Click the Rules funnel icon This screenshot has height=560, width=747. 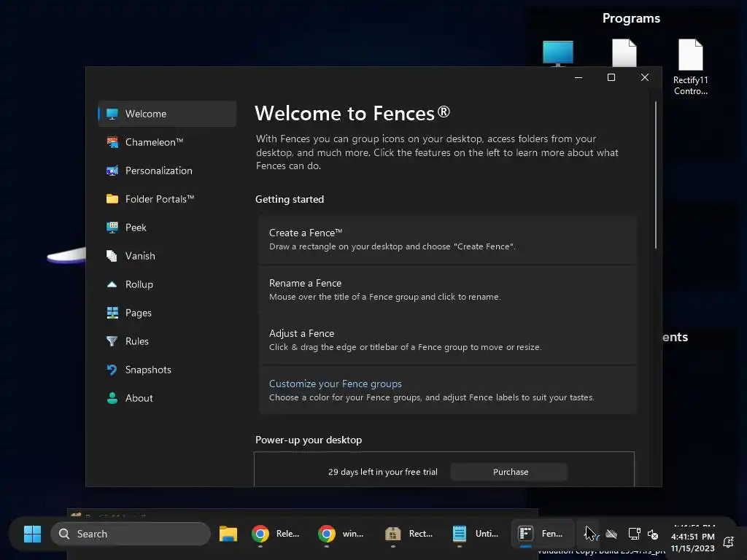point(112,341)
